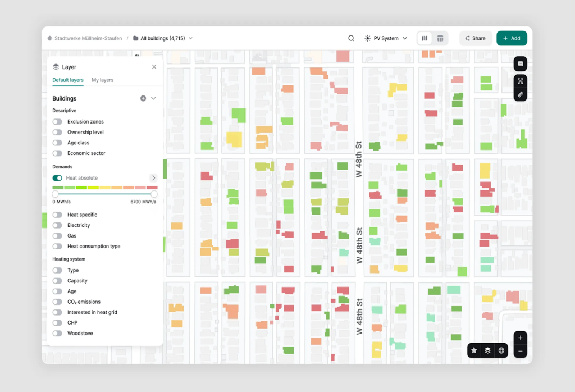Switch to the table view icon
This screenshot has width=575, height=392.
coord(440,38)
